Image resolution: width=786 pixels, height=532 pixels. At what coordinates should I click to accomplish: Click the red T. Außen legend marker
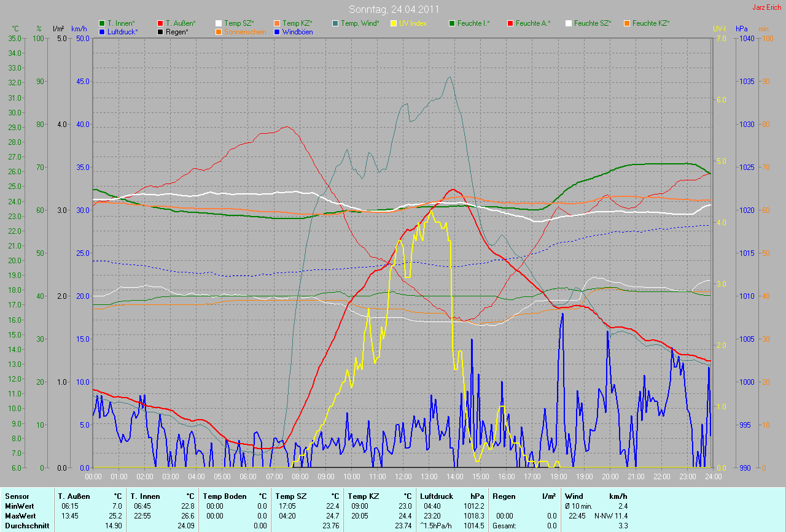point(160,23)
